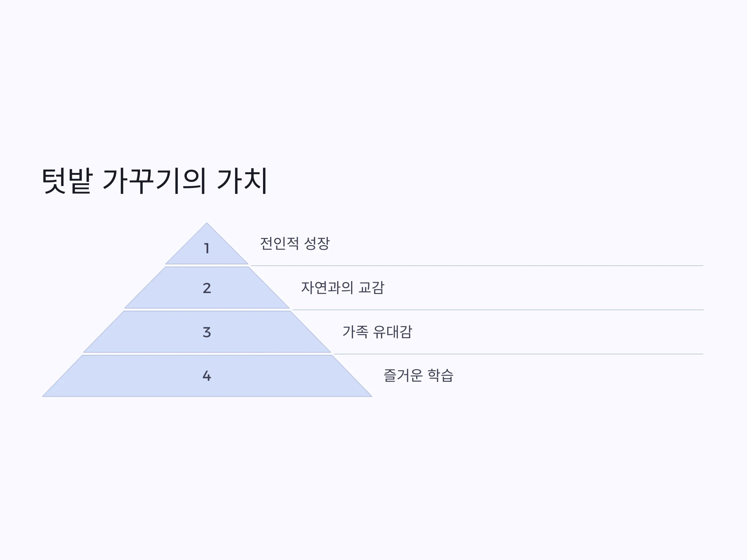This screenshot has height=560, width=747.
Task: Click the word 성장 beside tier 1
Action: (317, 243)
